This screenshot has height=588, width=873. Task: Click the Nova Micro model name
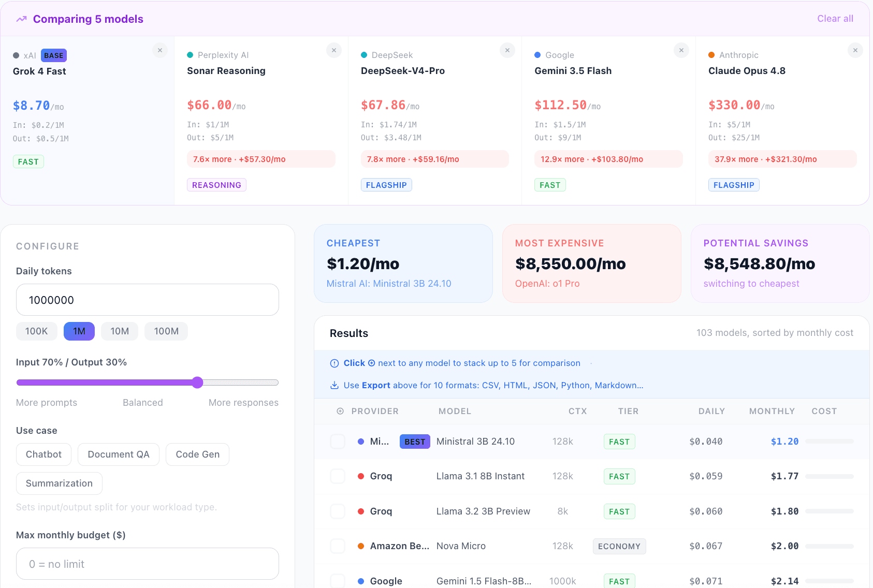point(461,546)
